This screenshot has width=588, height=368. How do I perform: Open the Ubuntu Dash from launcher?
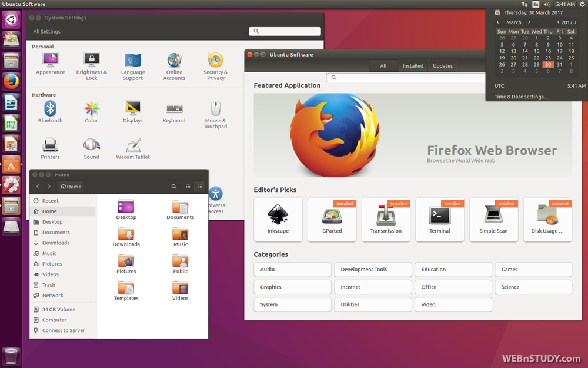pyautogui.click(x=11, y=19)
